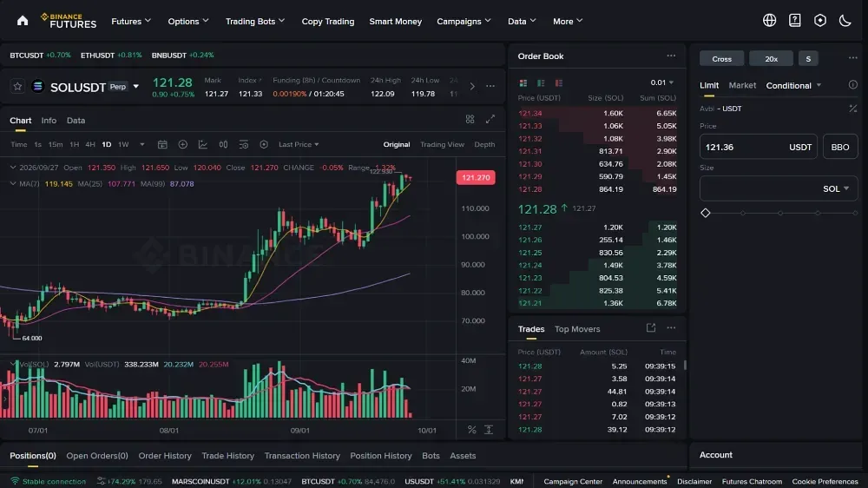Select 1W time interval
The width and height of the screenshot is (868, 488).
123,144
